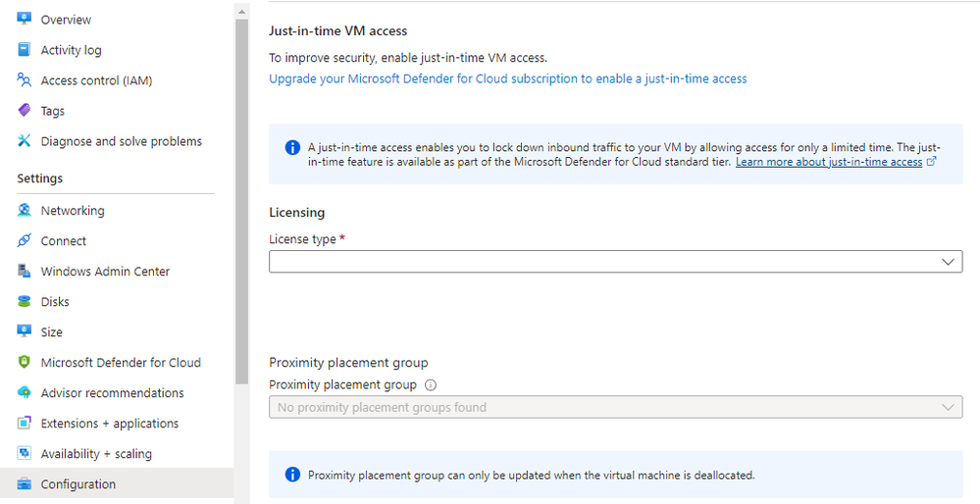
Task: Click the Networking icon under Settings
Action: coord(25,211)
